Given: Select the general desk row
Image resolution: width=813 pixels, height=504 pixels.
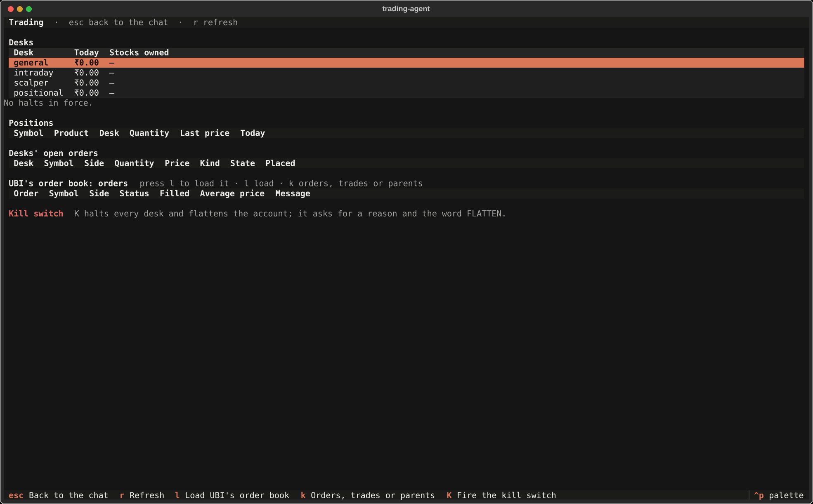Looking at the screenshot, I should tap(406, 63).
